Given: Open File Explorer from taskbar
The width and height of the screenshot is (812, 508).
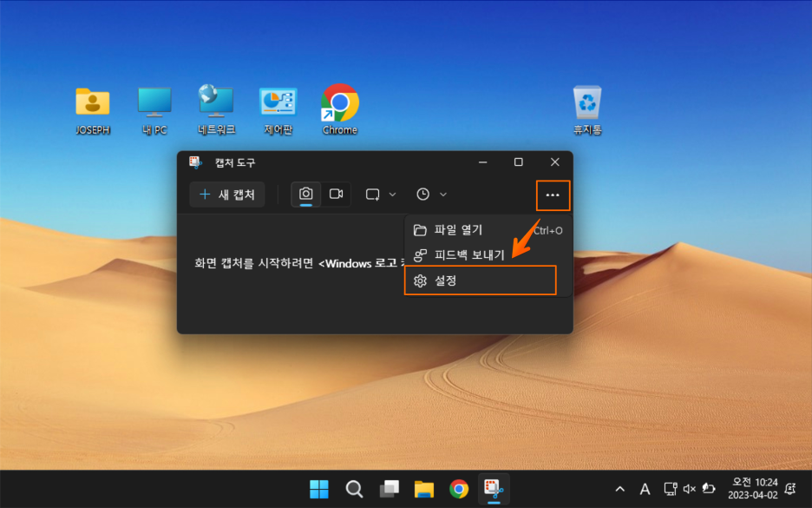Looking at the screenshot, I should 424,489.
